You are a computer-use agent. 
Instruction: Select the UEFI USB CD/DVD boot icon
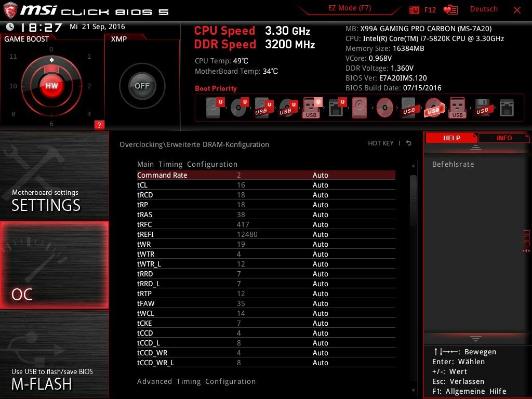tap(288, 108)
